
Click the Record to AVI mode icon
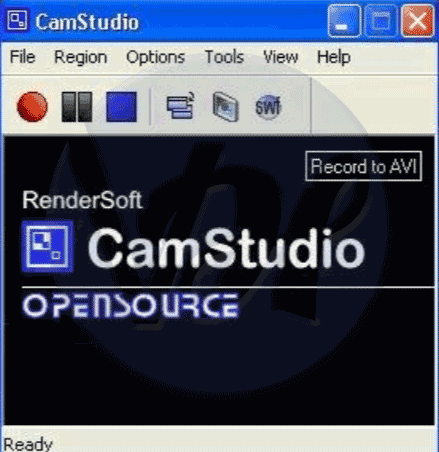tap(226, 107)
